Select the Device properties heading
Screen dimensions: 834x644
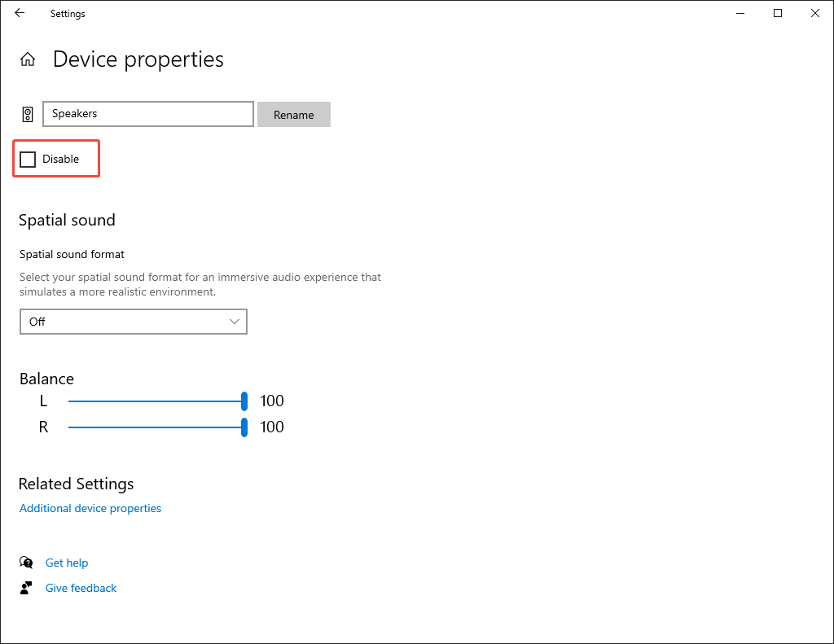(x=138, y=59)
